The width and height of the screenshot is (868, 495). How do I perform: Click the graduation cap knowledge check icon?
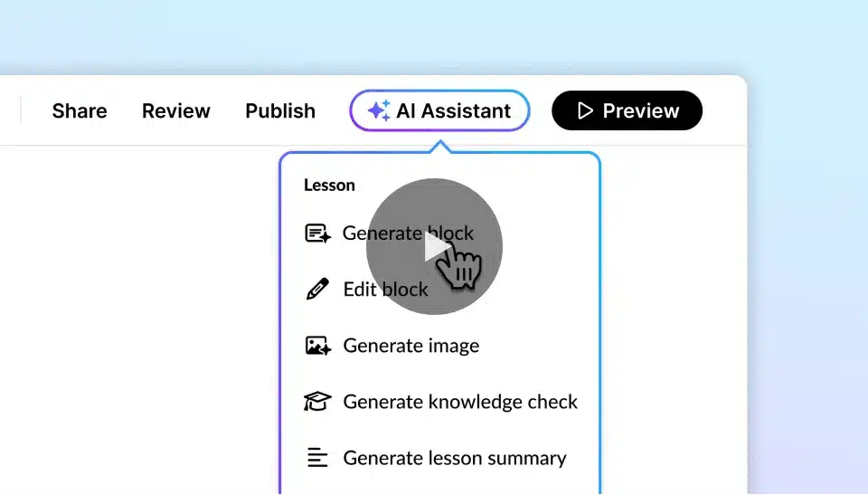click(317, 402)
